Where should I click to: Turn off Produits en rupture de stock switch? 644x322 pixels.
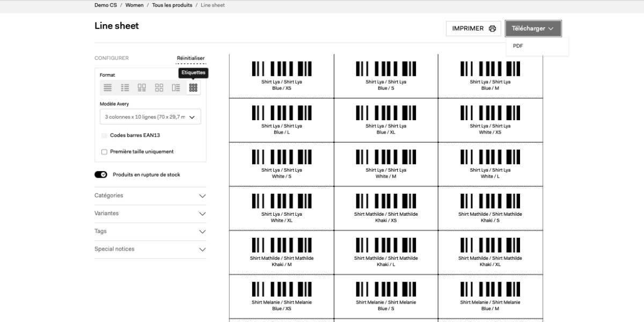[101, 175]
